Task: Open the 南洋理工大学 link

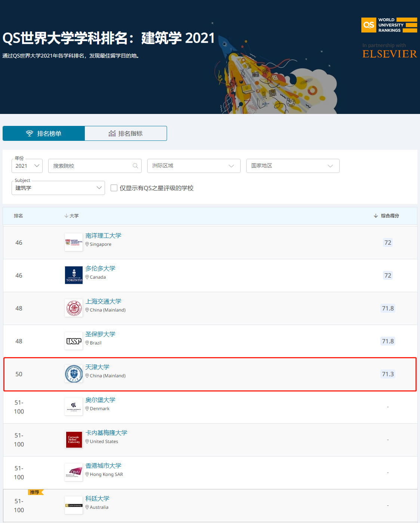Action: [x=103, y=236]
